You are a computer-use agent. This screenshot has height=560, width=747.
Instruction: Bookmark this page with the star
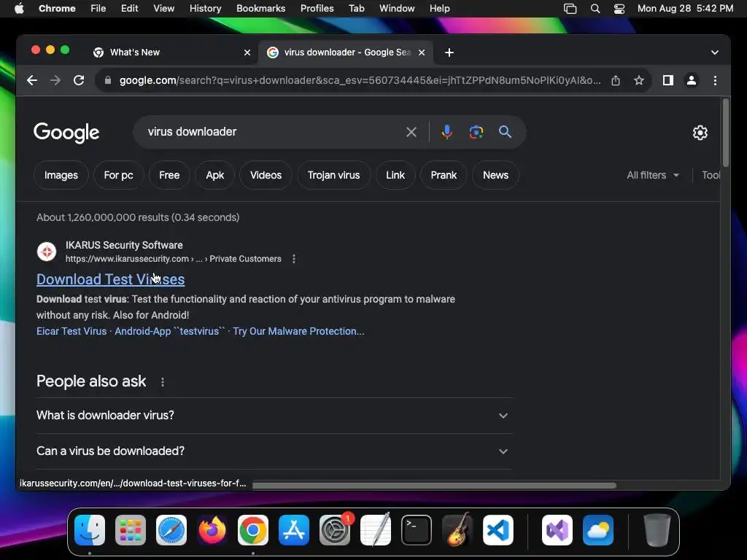639,80
